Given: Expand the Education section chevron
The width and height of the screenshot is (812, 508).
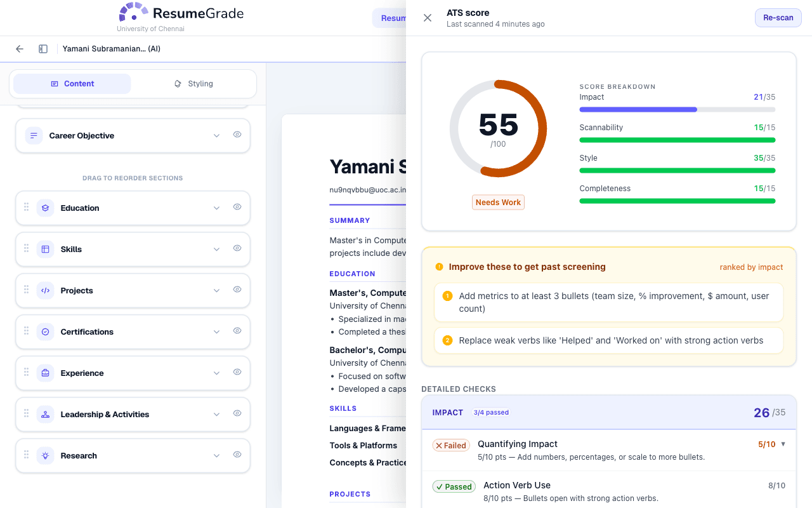Looking at the screenshot, I should pyautogui.click(x=216, y=208).
